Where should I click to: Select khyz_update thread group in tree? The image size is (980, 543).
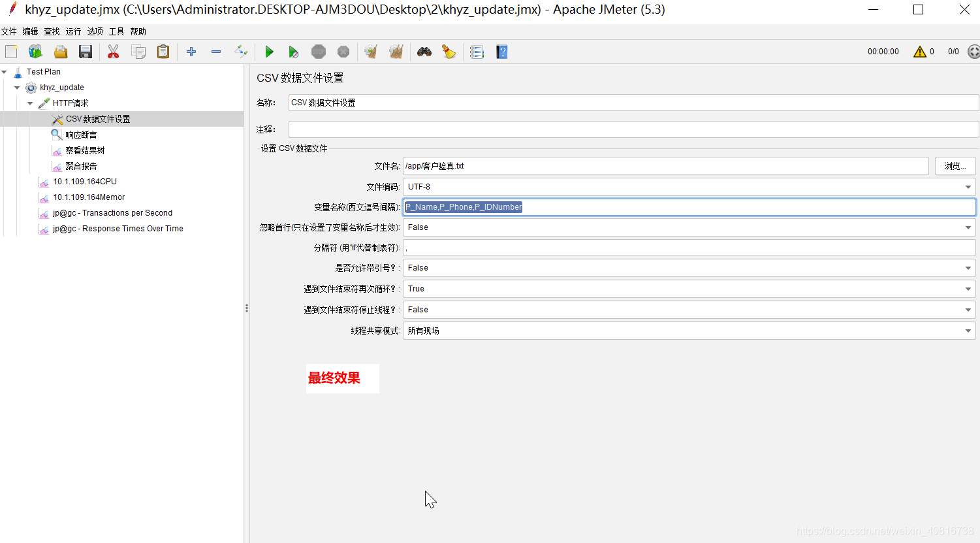tap(61, 88)
